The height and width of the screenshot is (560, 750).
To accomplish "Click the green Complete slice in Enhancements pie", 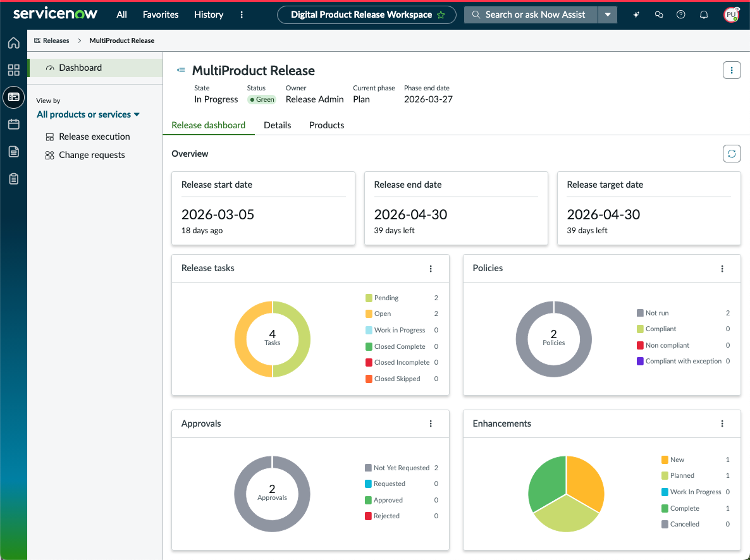I will 545,483.
